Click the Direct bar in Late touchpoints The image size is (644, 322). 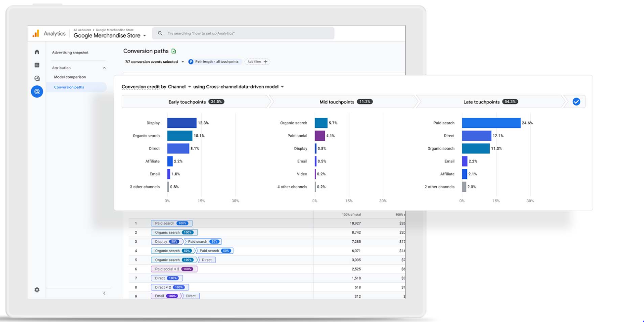coord(476,136)
